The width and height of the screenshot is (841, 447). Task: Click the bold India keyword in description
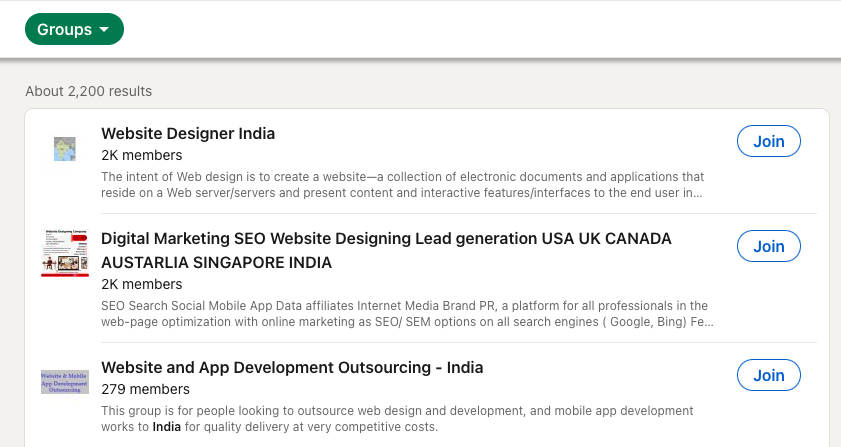click(167, 427)
